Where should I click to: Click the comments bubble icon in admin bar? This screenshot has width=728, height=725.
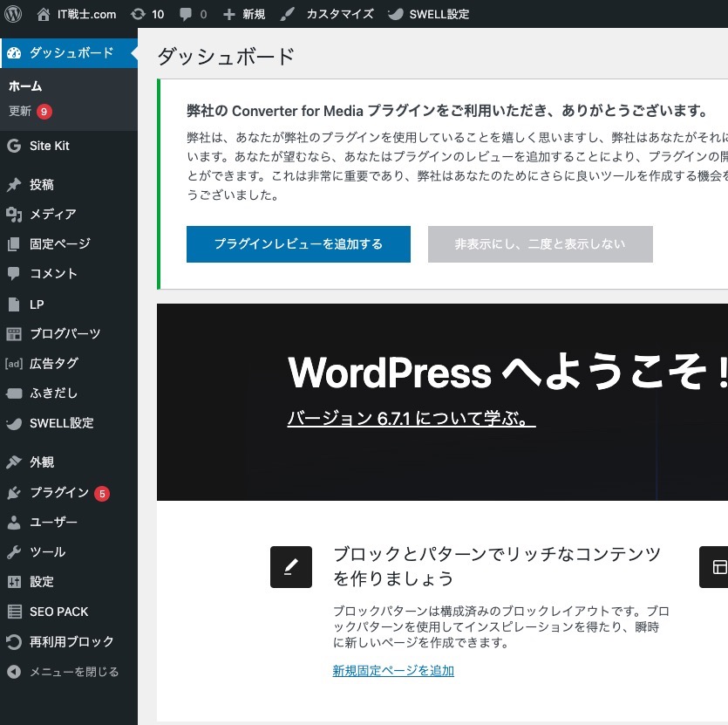coord(185,14)
